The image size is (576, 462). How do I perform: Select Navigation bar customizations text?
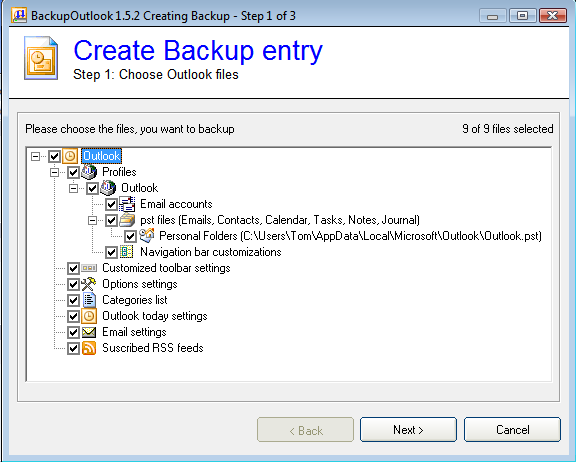pyautogui.click(x=211, y=252)
